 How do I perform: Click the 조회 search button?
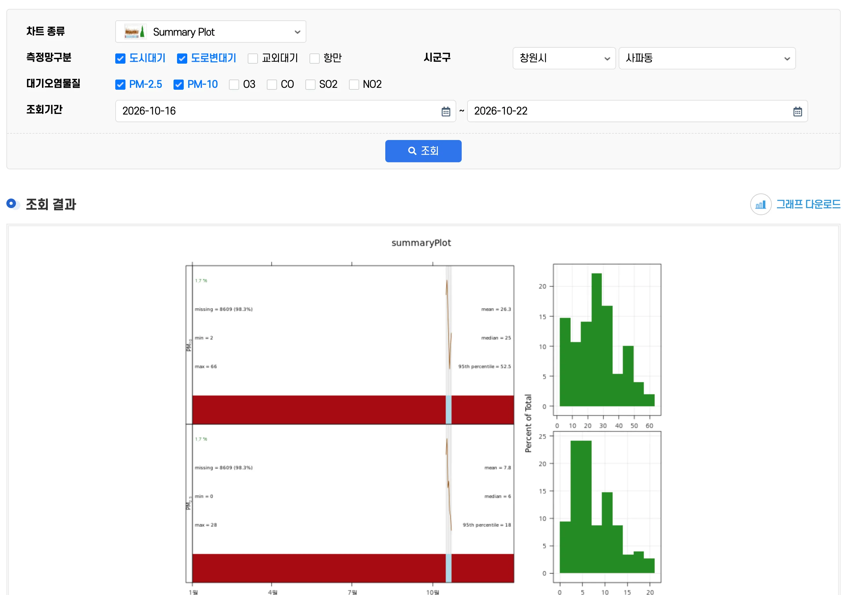tap(423, 151)
